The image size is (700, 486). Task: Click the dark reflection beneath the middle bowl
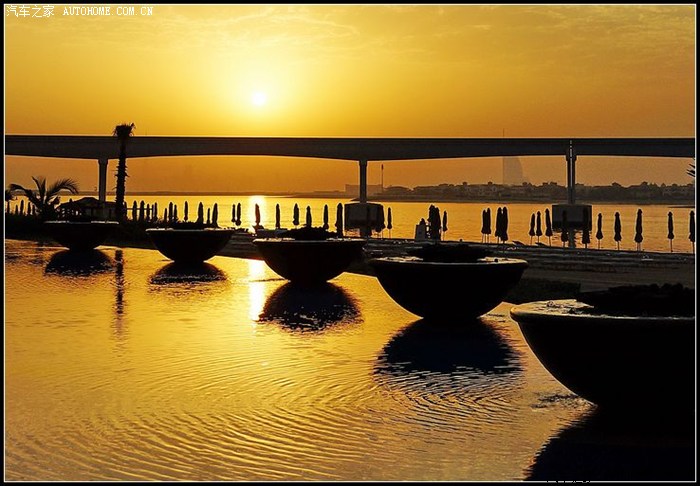[x=310, y=305]
